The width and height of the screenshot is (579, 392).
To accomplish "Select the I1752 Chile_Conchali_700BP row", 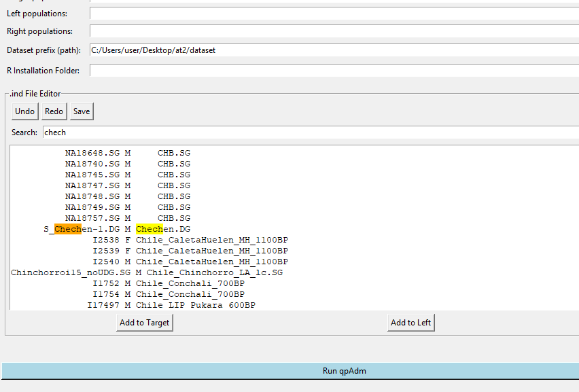I will pos(169,283).
